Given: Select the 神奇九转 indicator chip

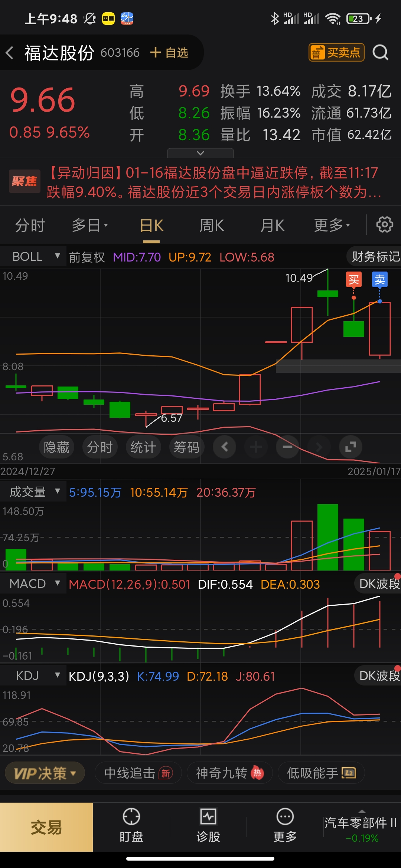Looking at the screenshot, I should pos(229,773).
